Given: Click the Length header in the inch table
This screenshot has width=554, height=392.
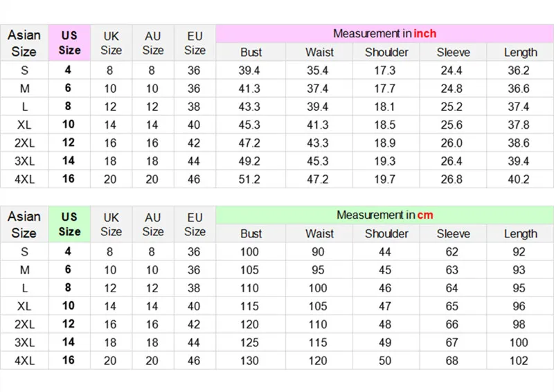Looking at the screenshot, I should point(521,53).
